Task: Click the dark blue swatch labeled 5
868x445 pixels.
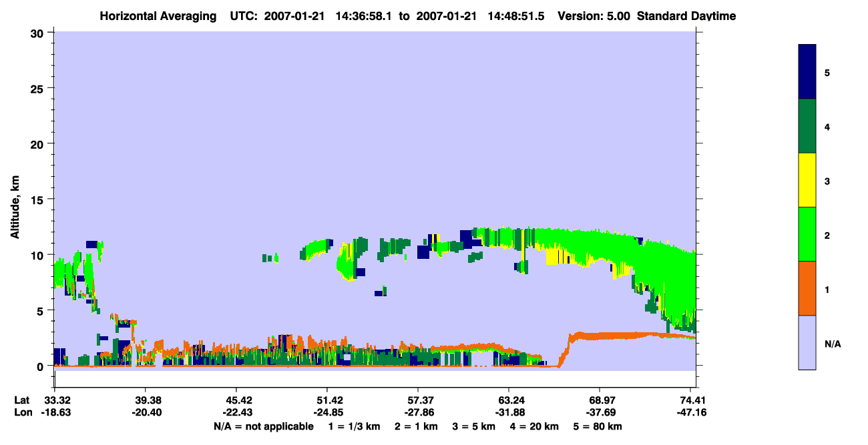Action: (807, 71)
